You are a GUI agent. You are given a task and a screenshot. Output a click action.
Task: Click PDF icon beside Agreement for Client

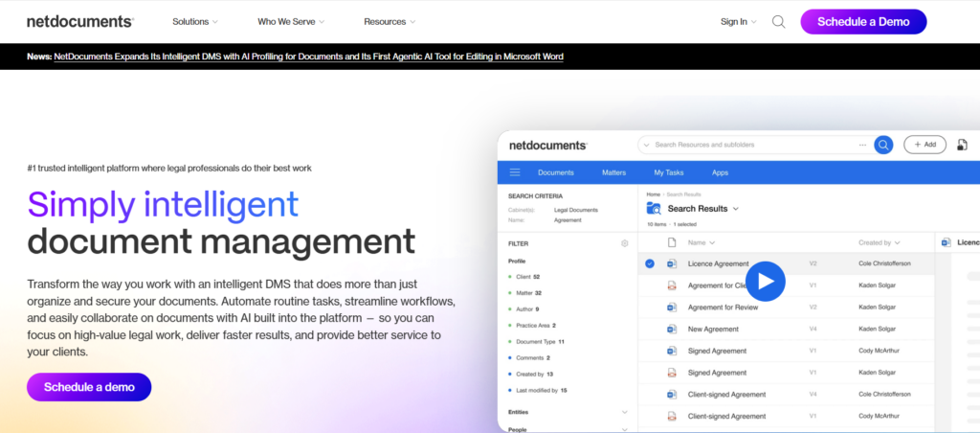point(672,285)
